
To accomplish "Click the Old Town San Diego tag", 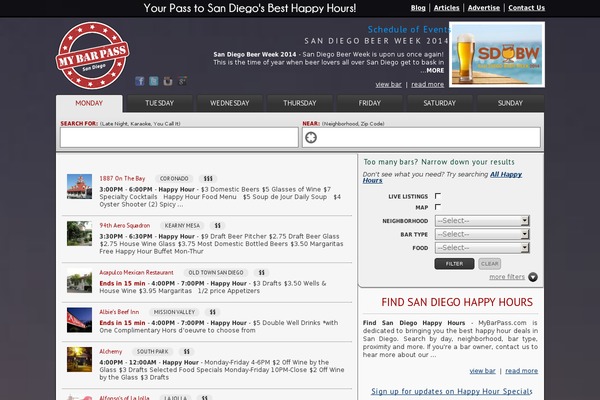I will [x=216, y=273].
